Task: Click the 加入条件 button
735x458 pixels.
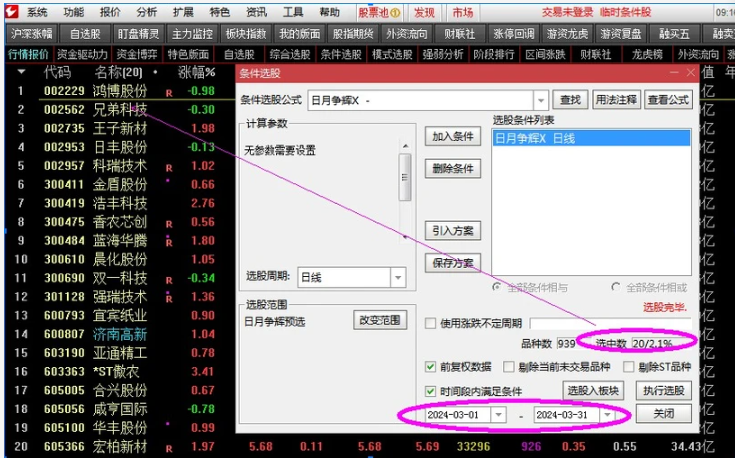Action: pos(452,136)
